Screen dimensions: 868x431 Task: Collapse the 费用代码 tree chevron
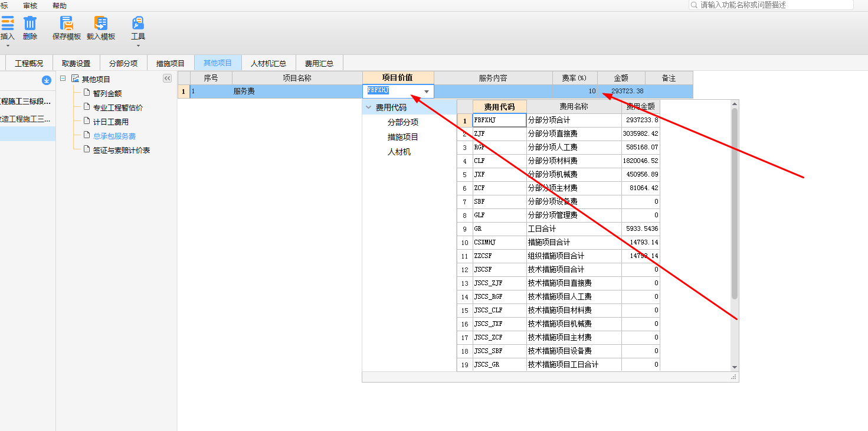point(369,107)
